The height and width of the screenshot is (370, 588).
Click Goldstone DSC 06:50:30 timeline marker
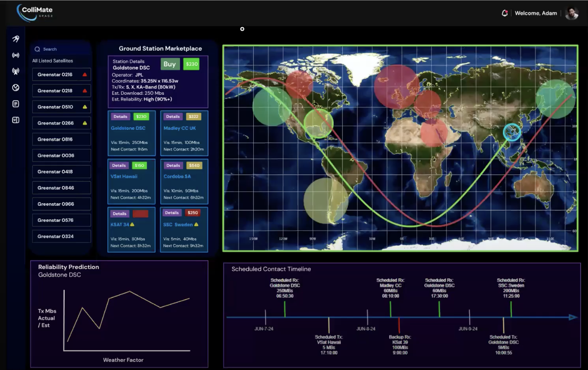click(x=285, y=309)
